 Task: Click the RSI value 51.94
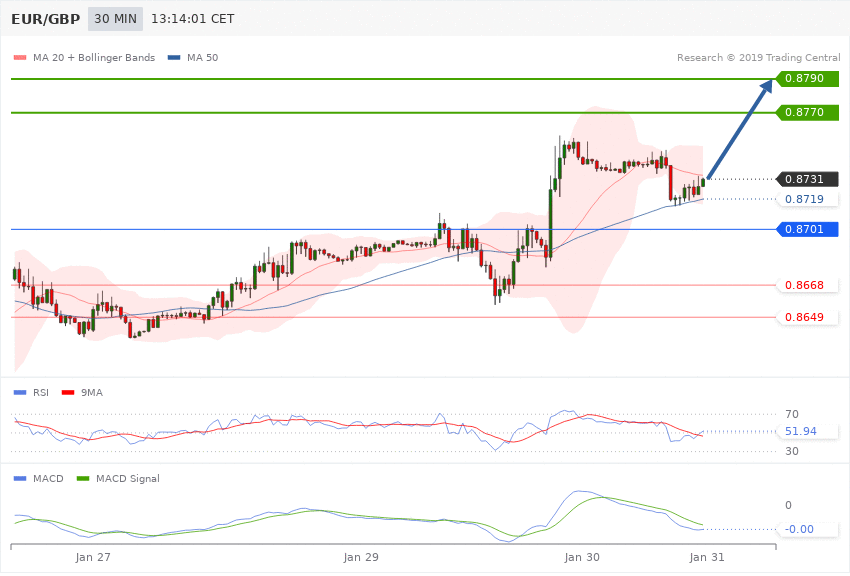coord(801,431)
